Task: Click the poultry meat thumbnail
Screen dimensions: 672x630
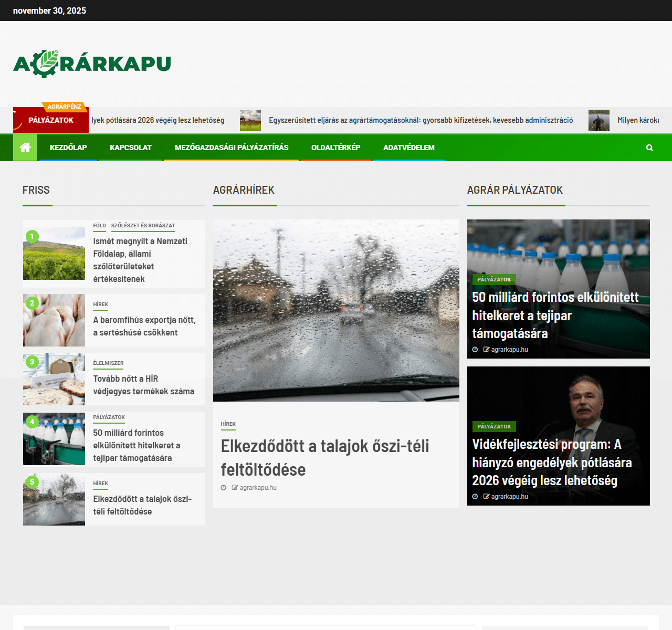Action: 54,320
